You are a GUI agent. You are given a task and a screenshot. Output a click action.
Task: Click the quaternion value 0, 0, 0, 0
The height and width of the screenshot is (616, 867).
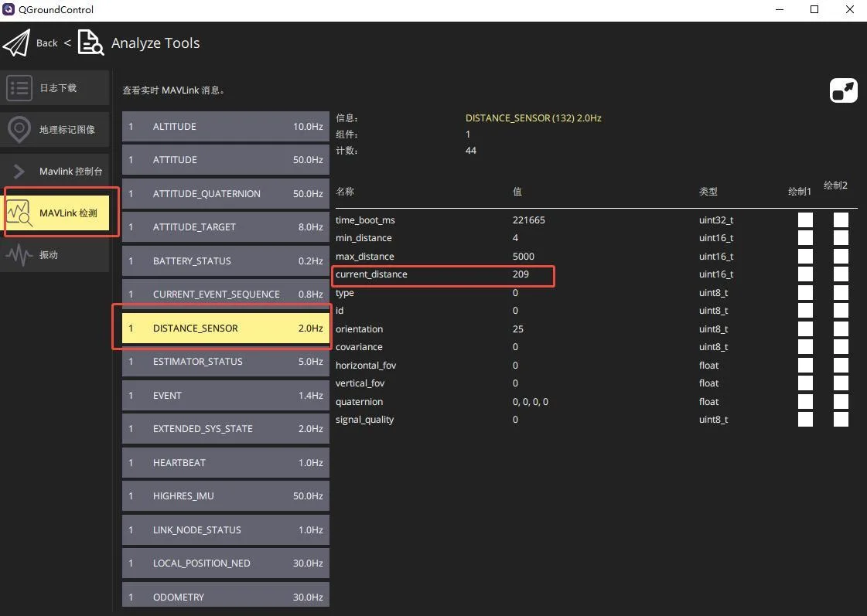click(x=531, y=402)
